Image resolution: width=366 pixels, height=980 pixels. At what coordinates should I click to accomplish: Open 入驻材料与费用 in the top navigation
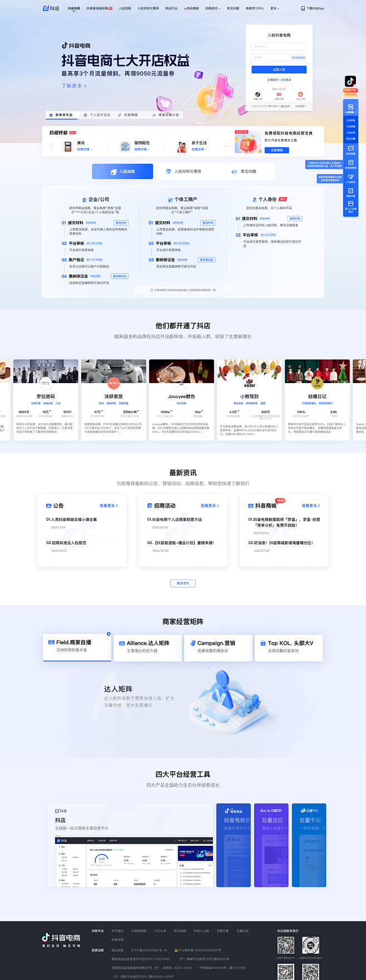click(x=148, y=8)
